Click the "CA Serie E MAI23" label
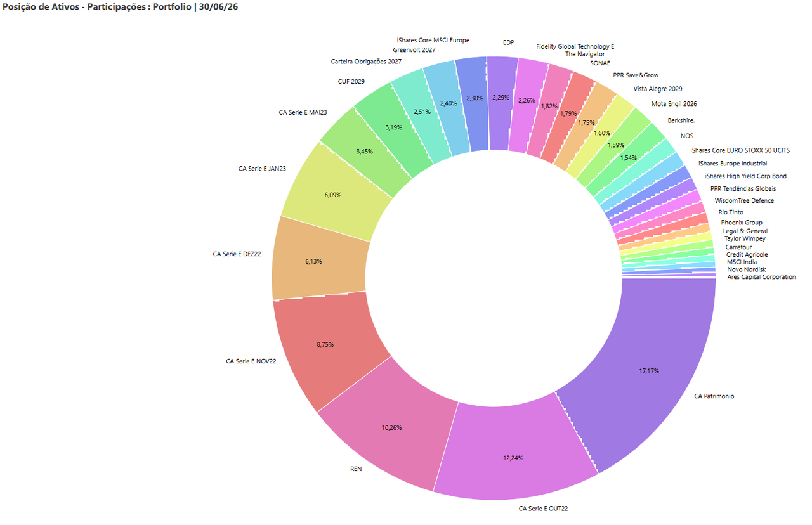This screenshot has height=525, width=812. [303, 112]
